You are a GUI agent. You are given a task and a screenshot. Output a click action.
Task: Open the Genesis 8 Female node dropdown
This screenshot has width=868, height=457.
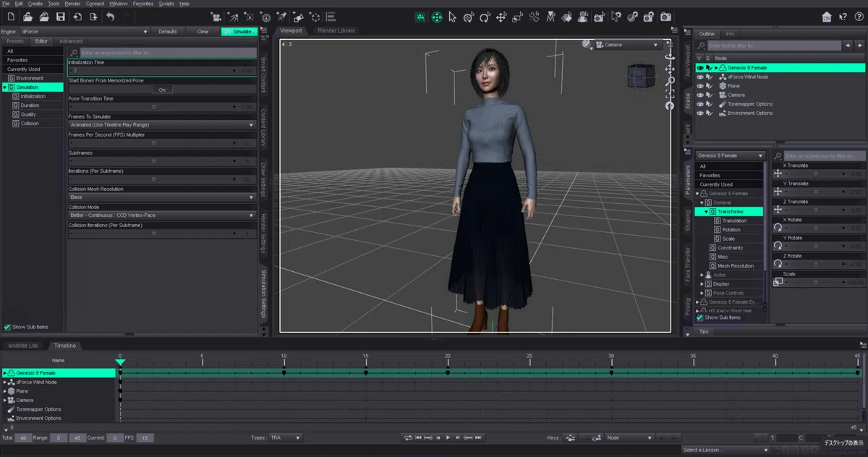click(x=730, y=155)
